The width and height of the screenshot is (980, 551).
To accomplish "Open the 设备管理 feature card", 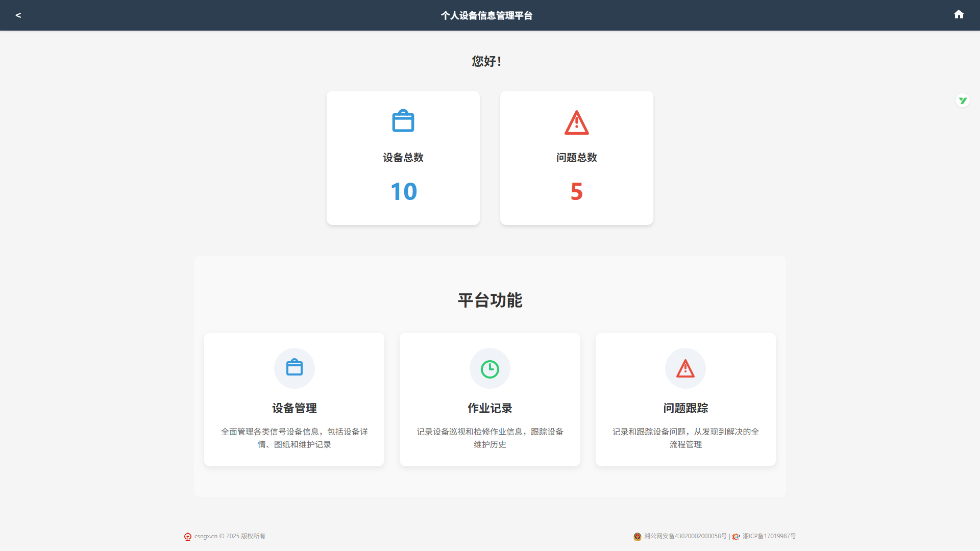I will coord(294,399).
